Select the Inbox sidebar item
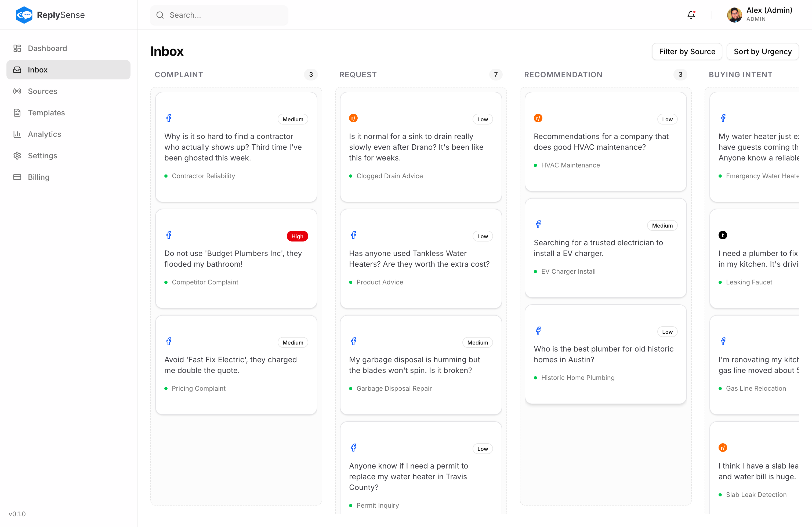The image size is (812, 527). 38,69
